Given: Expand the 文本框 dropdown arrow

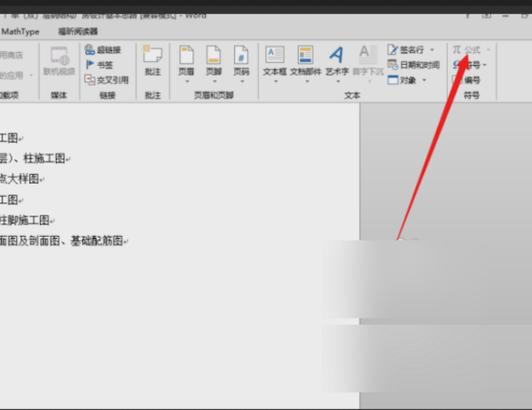Looking at the screenshot, I should click(x=276, y=82).
